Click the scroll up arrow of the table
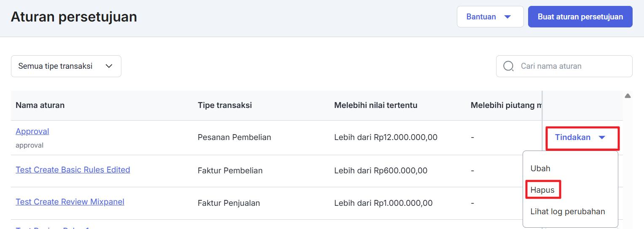 (x=628, y=96)
